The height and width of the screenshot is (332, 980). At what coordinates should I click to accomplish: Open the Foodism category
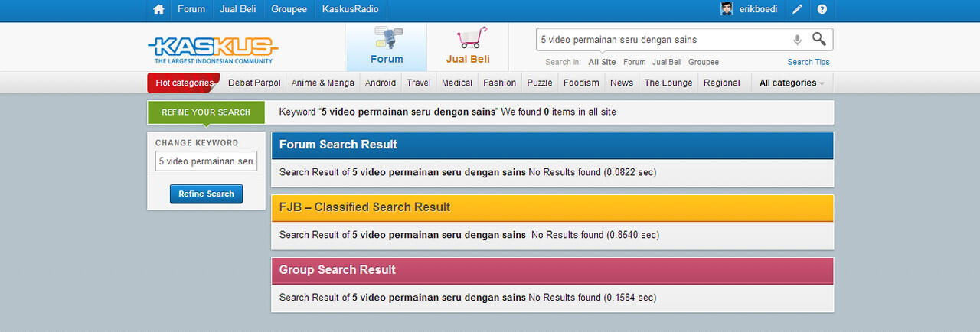[x=581, y=83]
